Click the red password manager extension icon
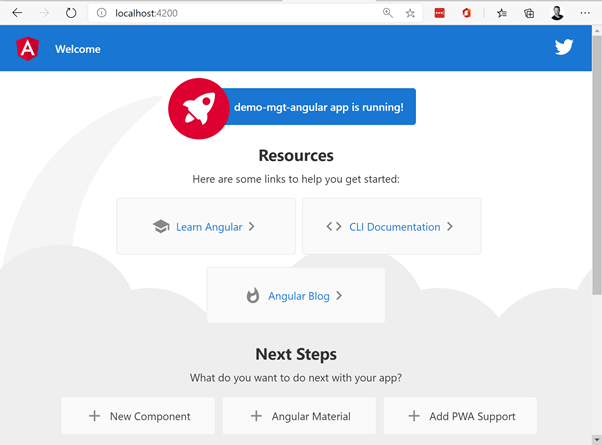Screen dimensions: 602x445 (x=439, y=13)
